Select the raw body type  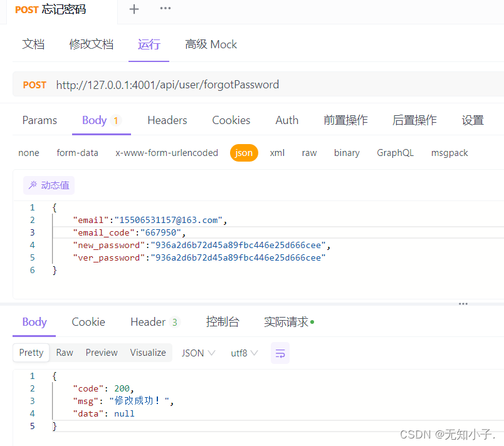pyautogui.click(x=309, y=153)
